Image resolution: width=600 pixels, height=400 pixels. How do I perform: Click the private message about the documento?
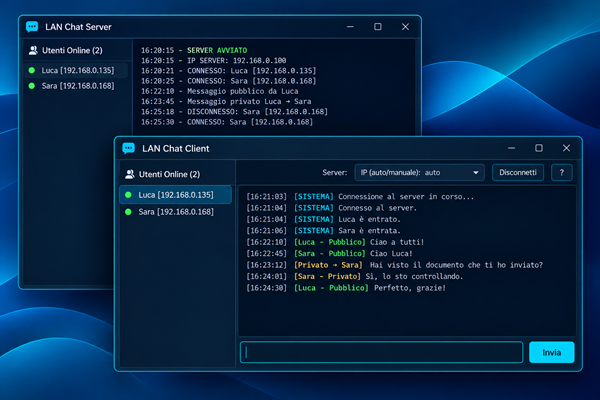[395, 265]
